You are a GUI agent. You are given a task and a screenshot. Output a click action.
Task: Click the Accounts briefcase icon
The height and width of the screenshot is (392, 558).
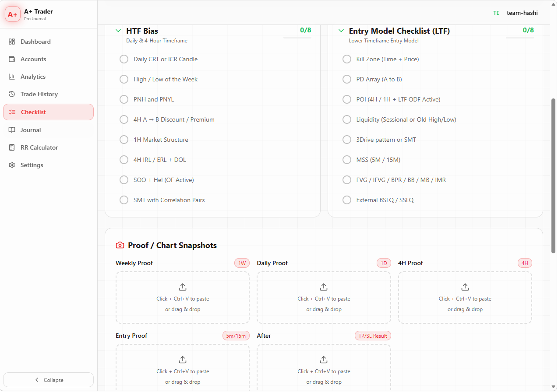coord(12,59)
